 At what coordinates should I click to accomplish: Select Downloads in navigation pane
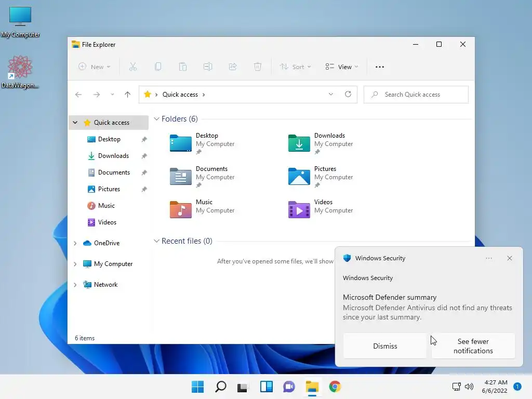(113, 156)
